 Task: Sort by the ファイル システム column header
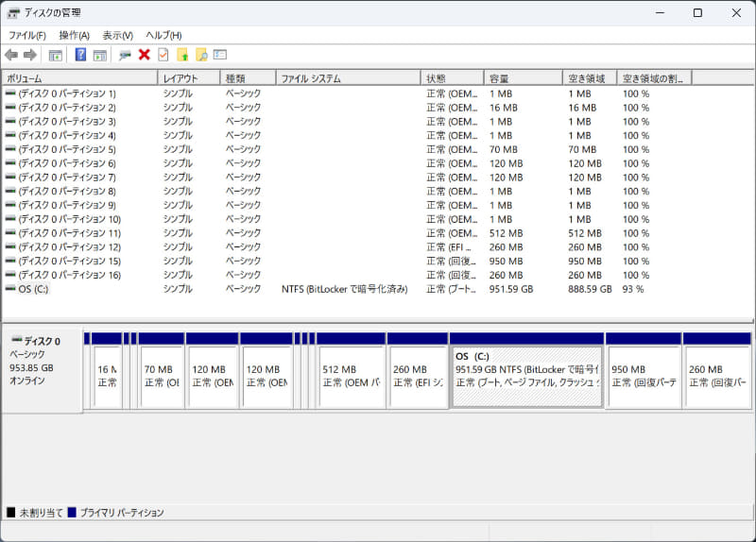click(x=348, y=78)
